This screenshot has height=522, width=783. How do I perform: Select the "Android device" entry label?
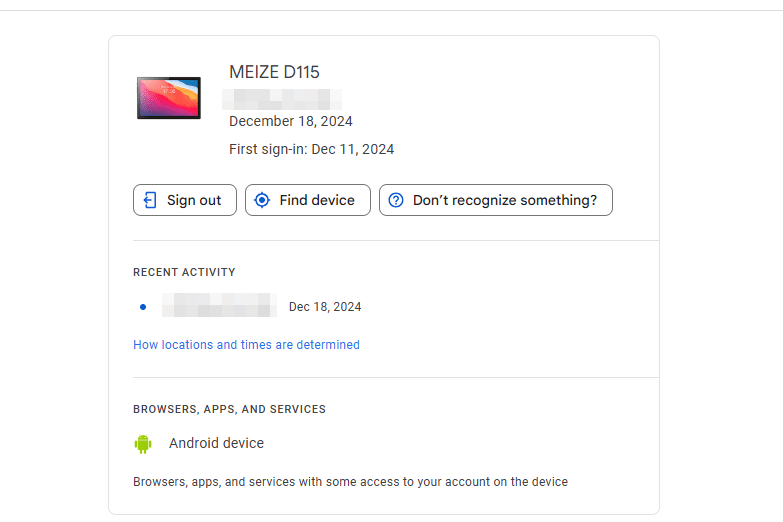[x=216, y=443]
